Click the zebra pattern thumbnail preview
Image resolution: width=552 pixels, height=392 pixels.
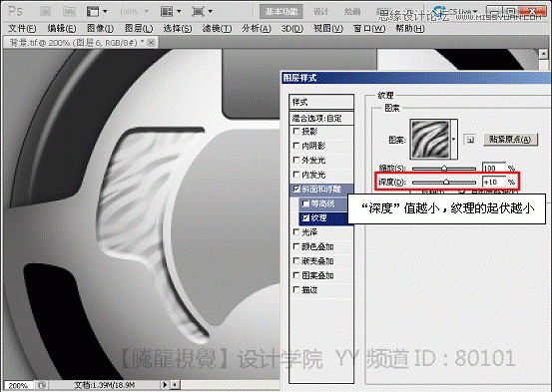tap(430, 139)
